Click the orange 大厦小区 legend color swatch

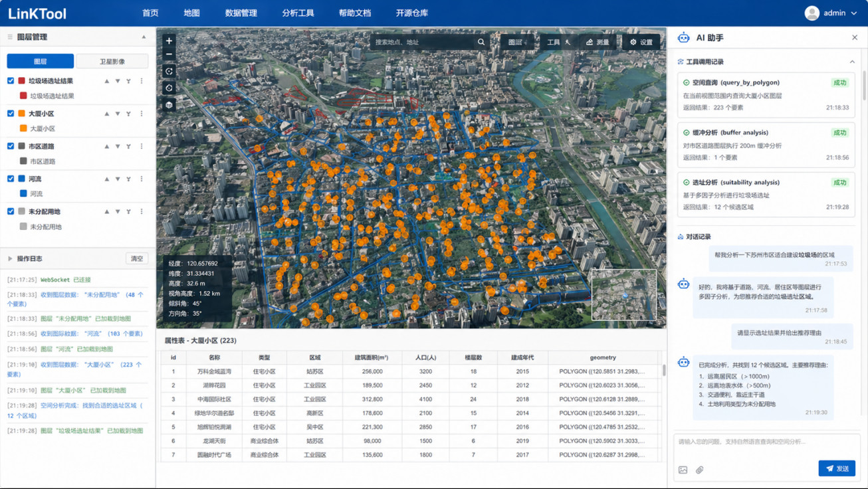(x=23, y=128)
